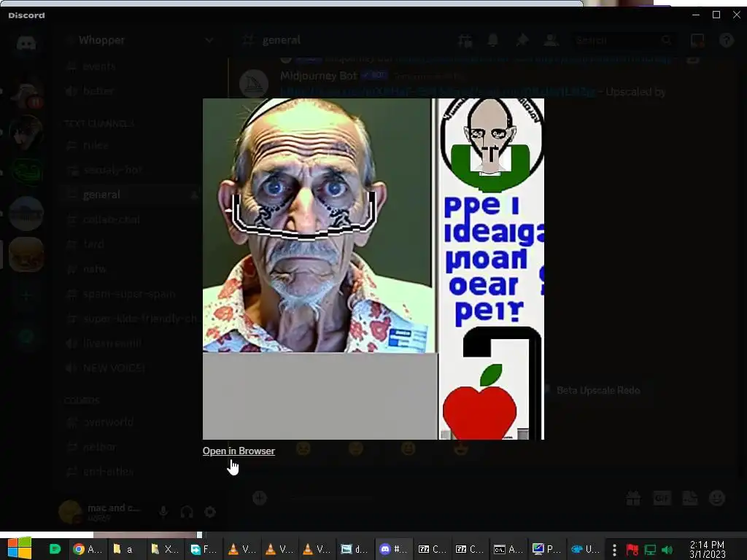Toggle microphone mute in user panel
This screenshot has height=560, width=747.
(x=163, y=512)
